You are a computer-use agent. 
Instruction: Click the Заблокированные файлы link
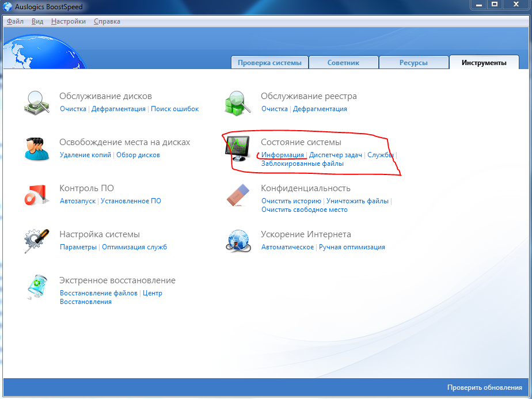(x=302, y=164)
